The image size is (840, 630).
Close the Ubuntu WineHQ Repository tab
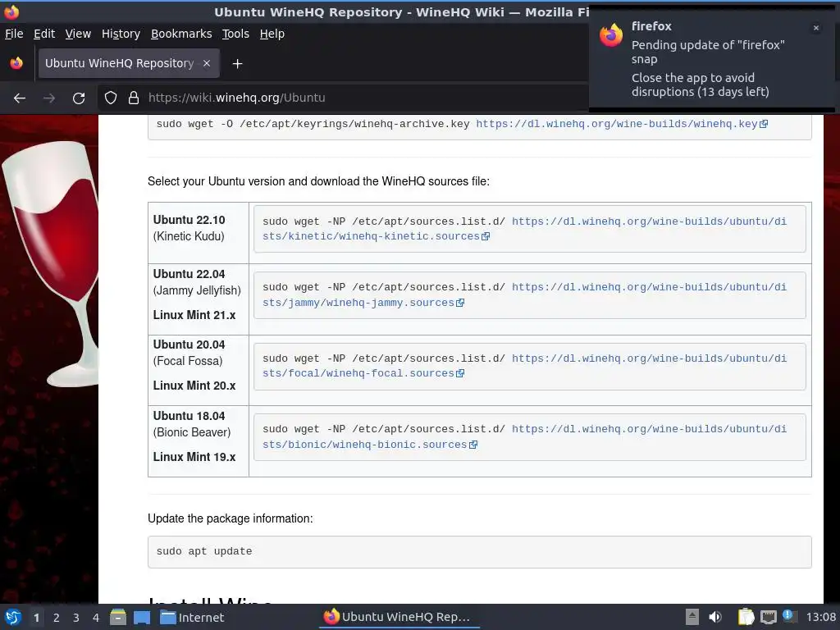point(207,63)
